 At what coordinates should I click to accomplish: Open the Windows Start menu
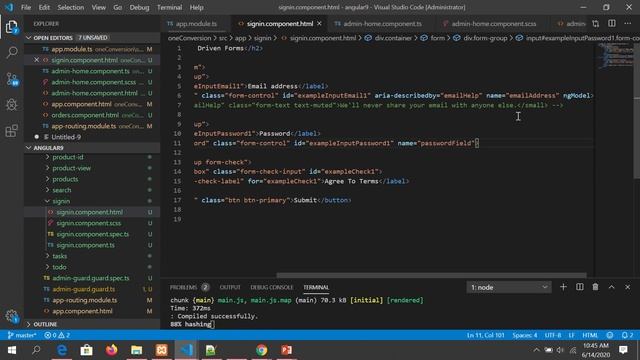pyautogui.click(x=12, y=350)
